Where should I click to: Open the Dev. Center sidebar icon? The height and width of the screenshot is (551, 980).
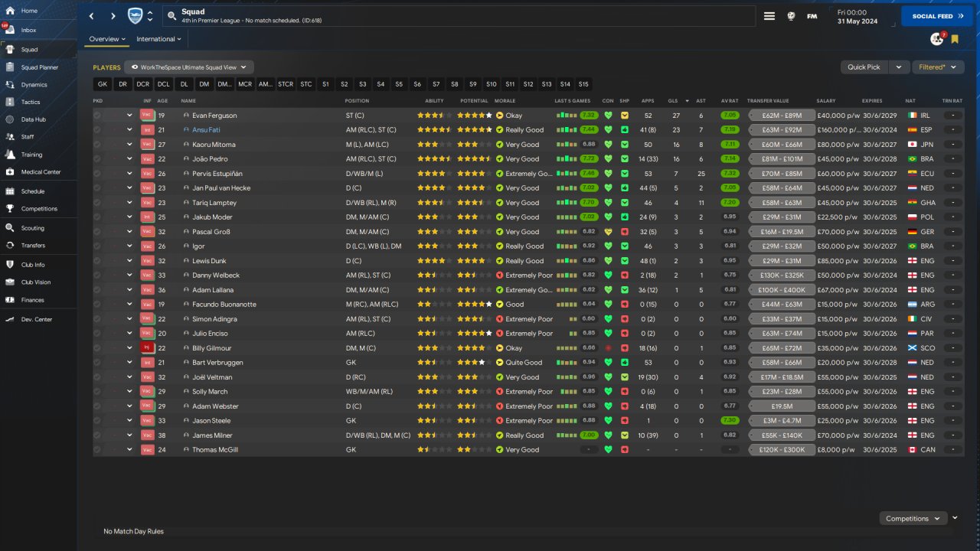click(10, 319)
